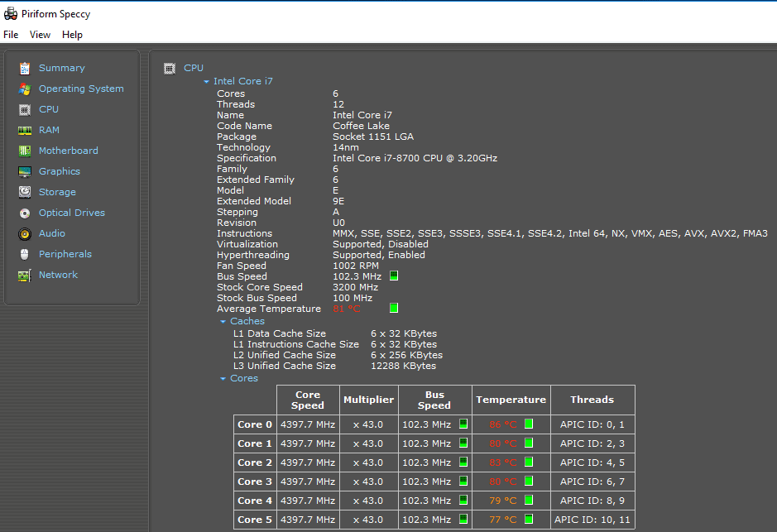Click Core 4 temperature graph icon
The width and height of the screenshot is (777, 532).
(x=529, y=500)
